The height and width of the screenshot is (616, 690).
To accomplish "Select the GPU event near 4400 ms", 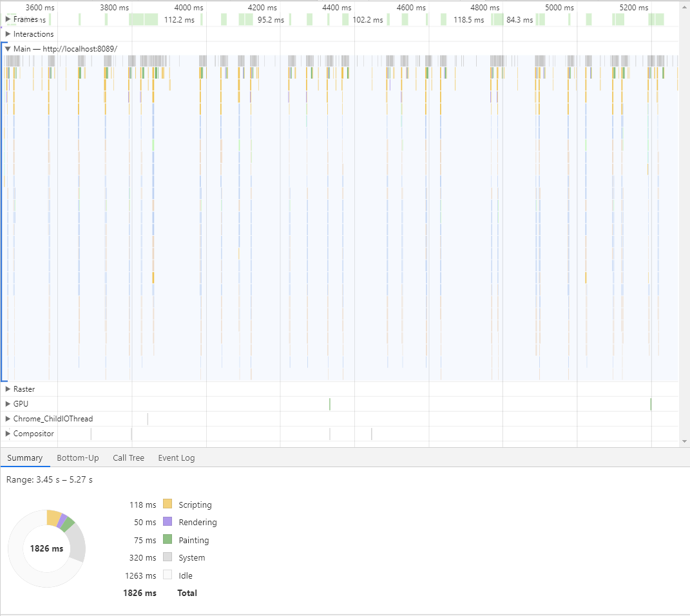I will (x=330, y=404).
